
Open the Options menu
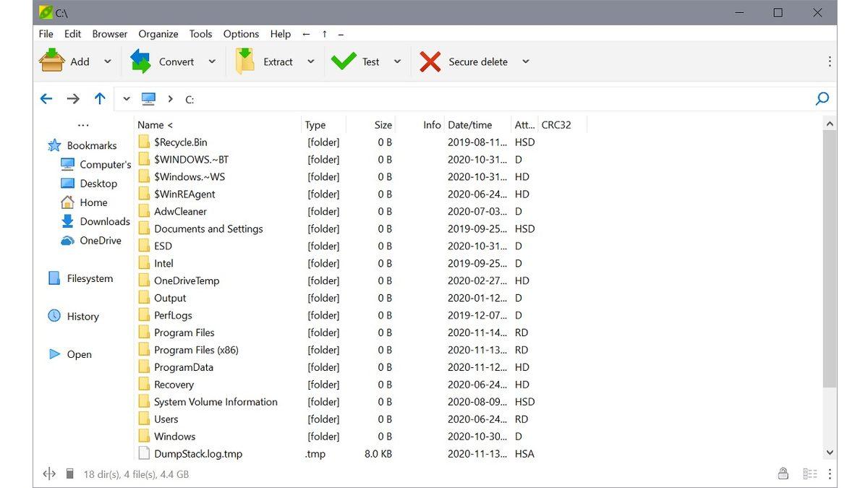241,33
